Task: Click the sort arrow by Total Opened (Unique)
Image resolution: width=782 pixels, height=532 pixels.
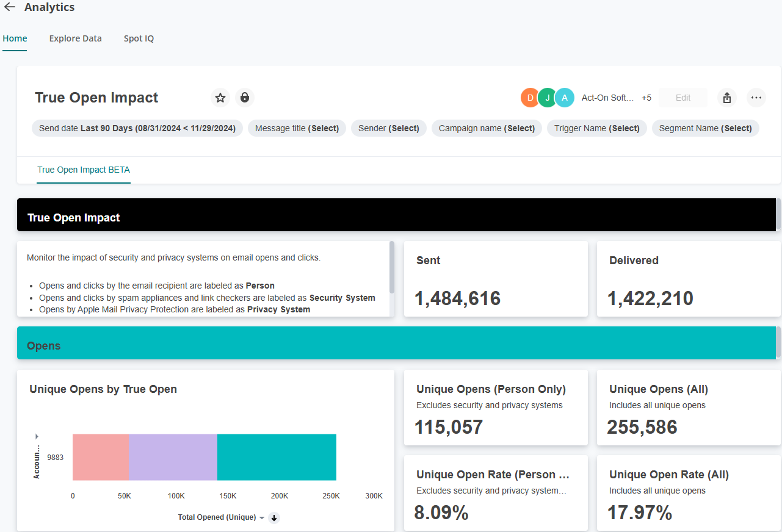Action: (274, 517)
